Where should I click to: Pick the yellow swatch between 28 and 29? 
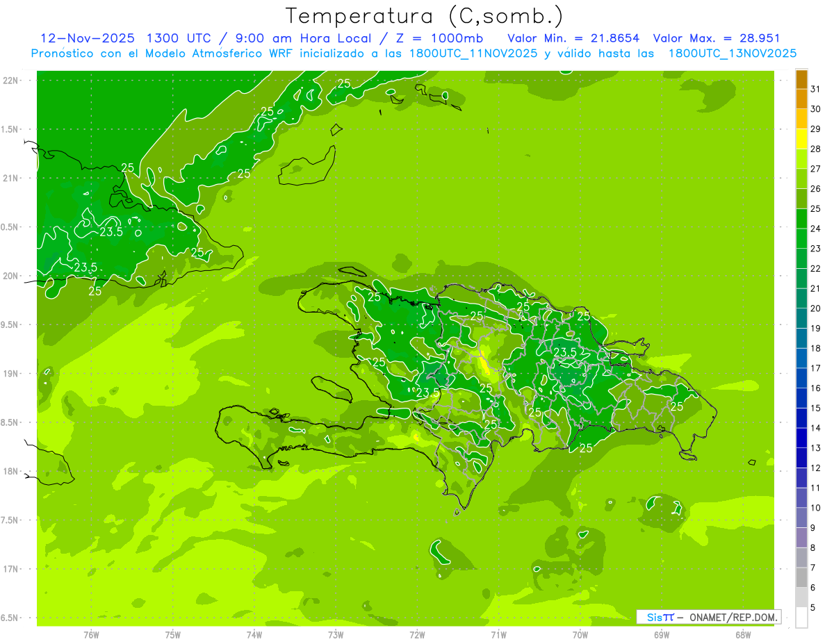[x=801, y=140]
